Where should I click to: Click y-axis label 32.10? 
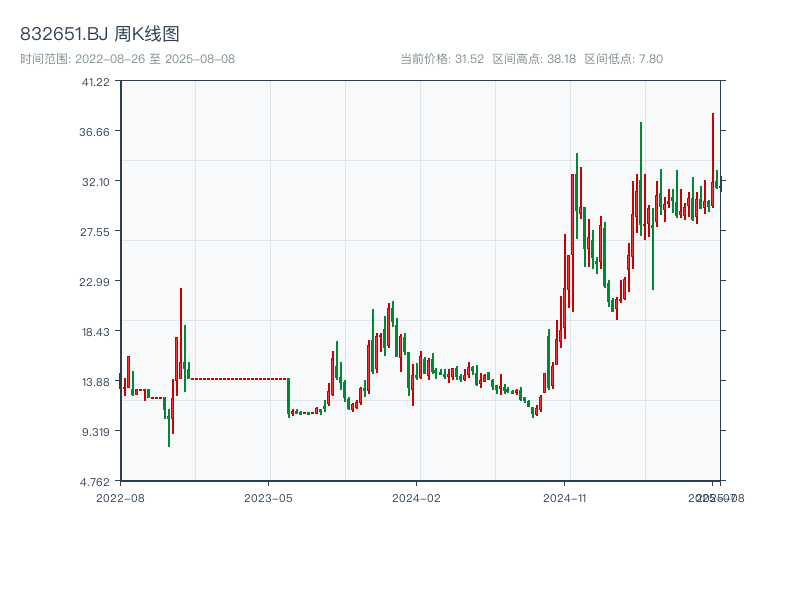(95, 182)
